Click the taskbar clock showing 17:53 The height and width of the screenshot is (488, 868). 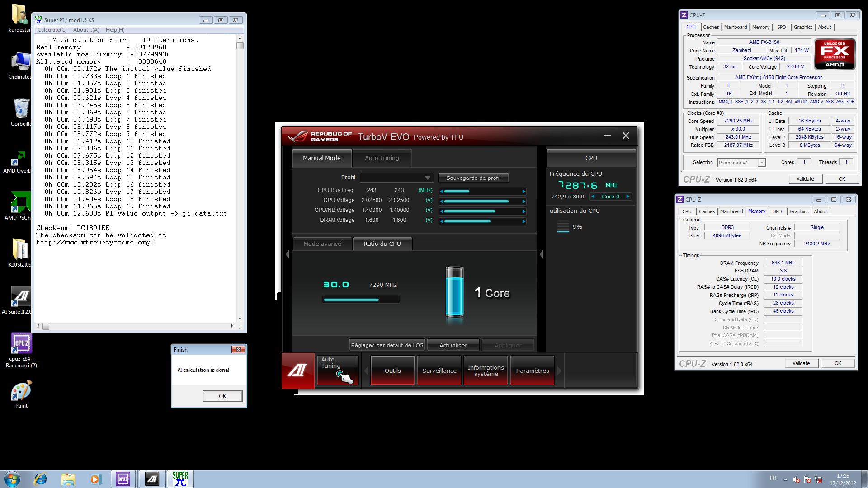[843, 479]
